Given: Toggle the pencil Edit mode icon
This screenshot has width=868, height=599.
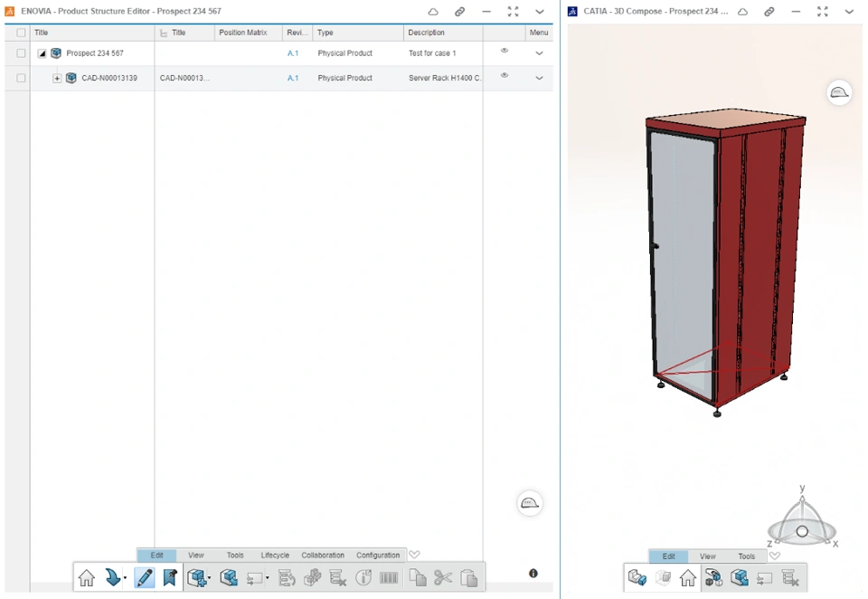Looking at the screenshot, I should click(x=145, y=578).
